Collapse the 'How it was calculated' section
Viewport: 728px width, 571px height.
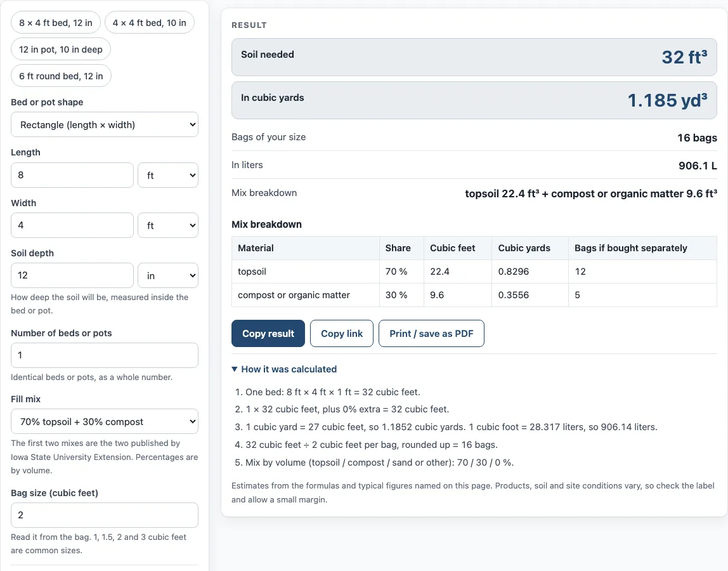284,369
